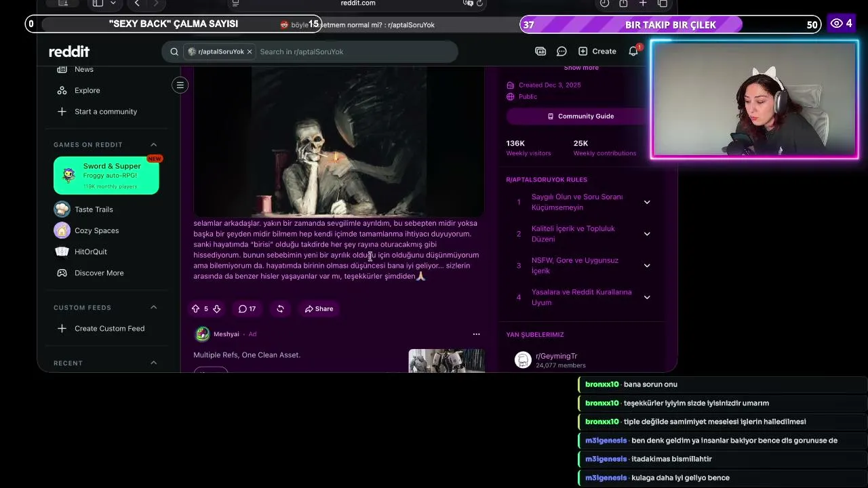
Task: Collapse the Games on Reddit section
Action: 153,144
